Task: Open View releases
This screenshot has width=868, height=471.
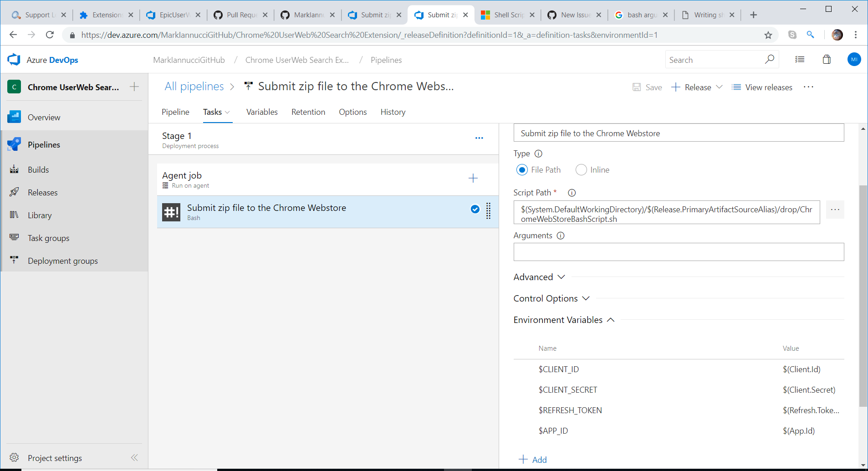Action: point(762,87)
